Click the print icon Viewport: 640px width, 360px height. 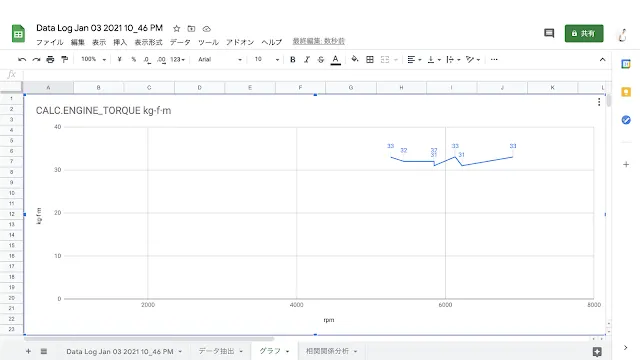(50, 60)
